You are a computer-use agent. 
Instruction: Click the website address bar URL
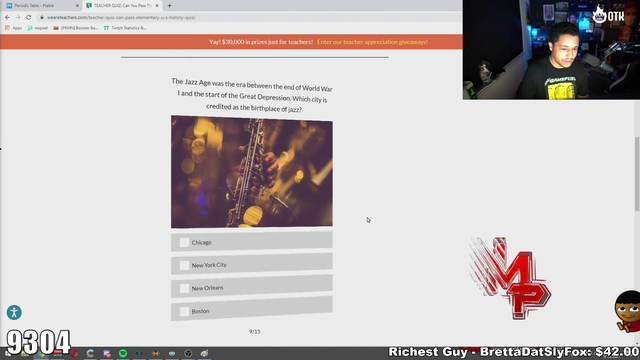121,18
